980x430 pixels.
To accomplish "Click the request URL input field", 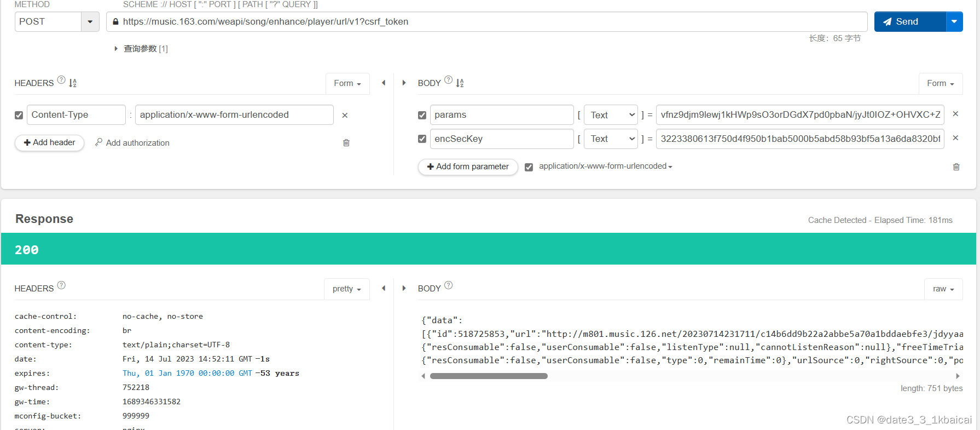I will [x=486, y=21].
